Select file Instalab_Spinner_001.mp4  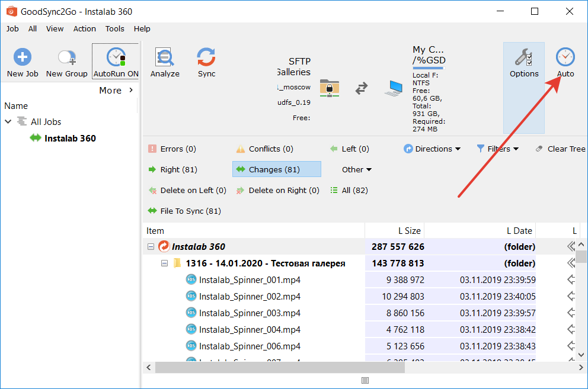[x=250, y=280]
